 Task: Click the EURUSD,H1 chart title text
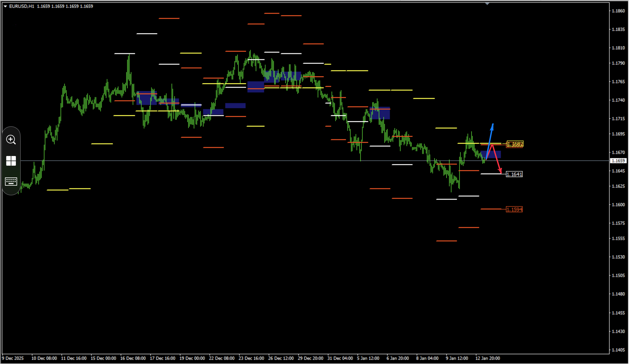pos(22,6)
